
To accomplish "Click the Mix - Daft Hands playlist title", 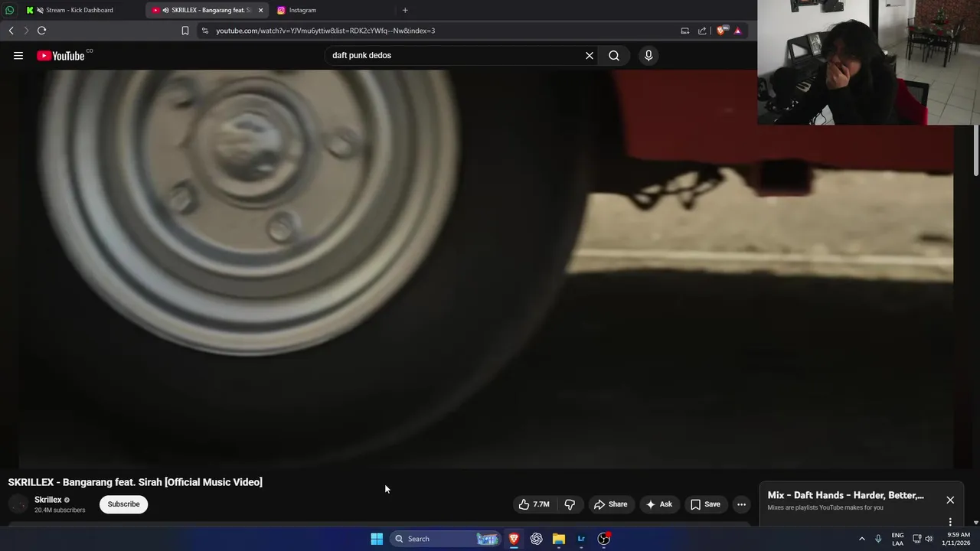I will pyautogui.click(x=846, y=495).
